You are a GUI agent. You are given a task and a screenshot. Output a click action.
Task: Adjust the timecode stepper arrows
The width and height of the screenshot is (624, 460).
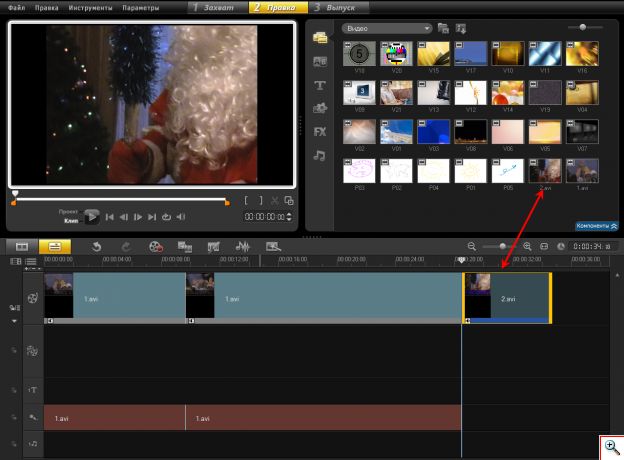pos(289,217)
